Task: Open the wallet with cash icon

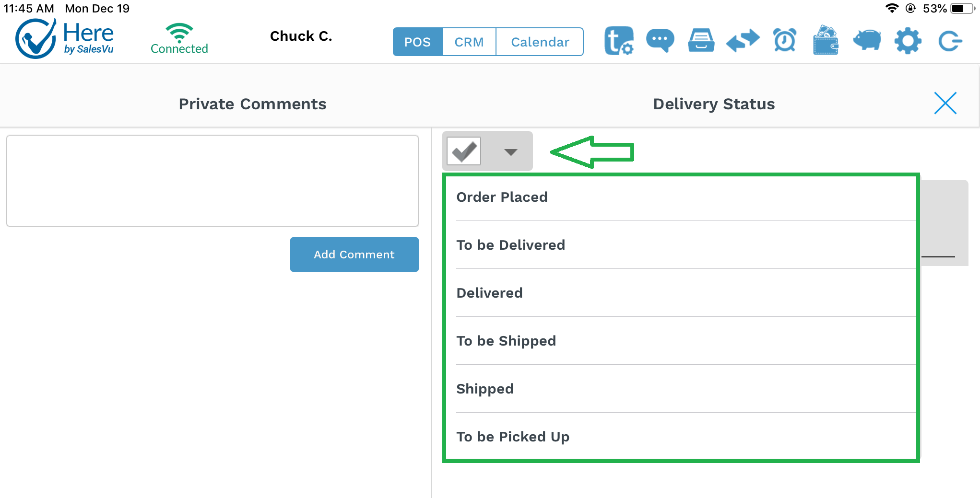Action: pos(826,40)
